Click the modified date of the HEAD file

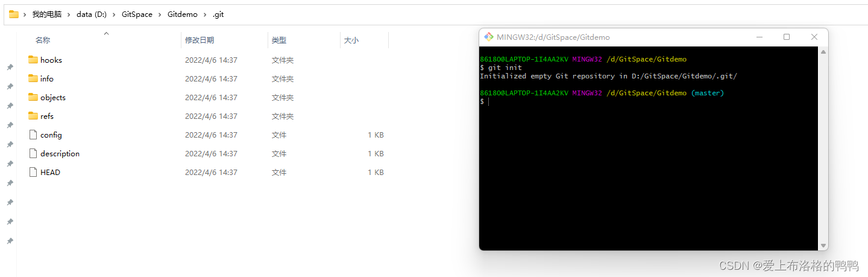tap(211, 172)
